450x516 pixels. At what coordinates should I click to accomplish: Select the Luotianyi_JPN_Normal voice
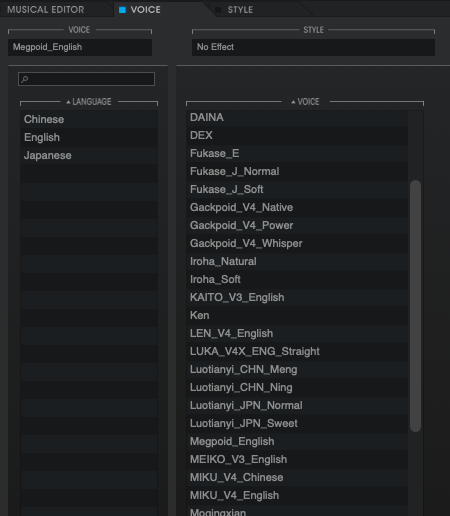(297, 405)
